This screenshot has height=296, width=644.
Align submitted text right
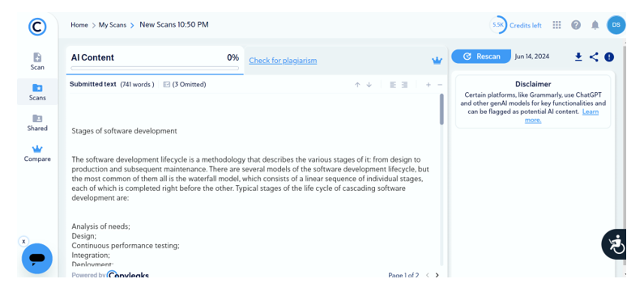(404, 84)
